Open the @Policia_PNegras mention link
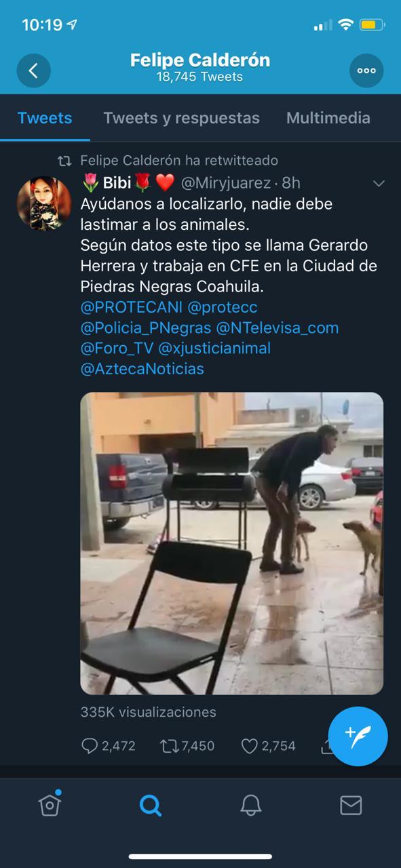The height and width of the screenshot is (868, 401). tap(145, 328)
